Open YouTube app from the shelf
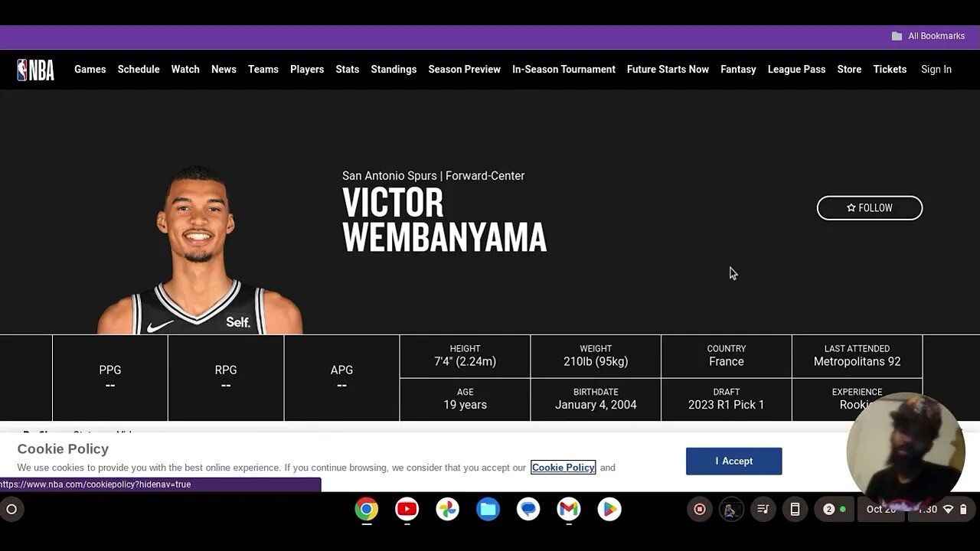 point(407,509)
